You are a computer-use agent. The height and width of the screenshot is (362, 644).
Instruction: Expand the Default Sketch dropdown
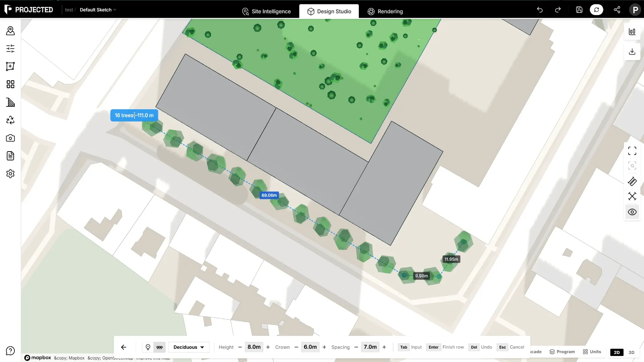pyautogui.click(x=98, y=10)
